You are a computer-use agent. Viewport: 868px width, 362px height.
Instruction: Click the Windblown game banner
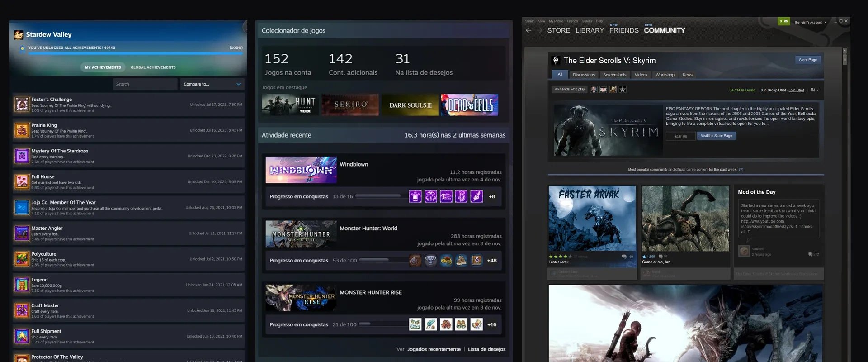(301, 170)
